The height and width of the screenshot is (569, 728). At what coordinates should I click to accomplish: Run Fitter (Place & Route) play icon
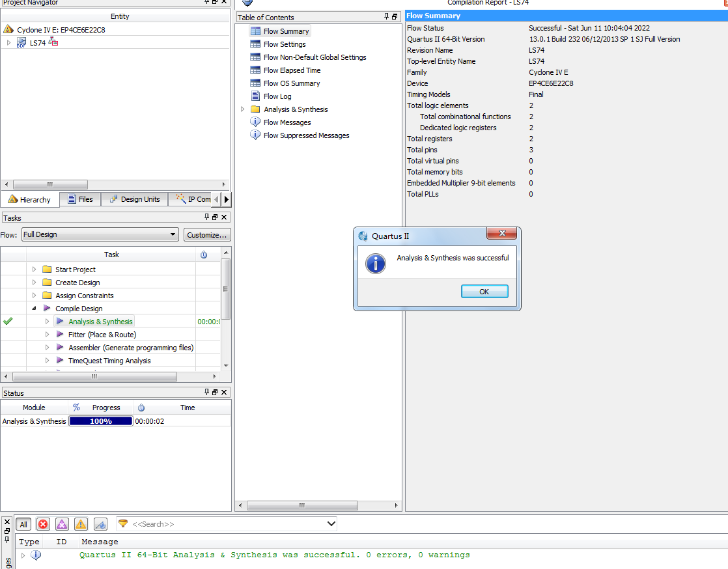click(x=60, y=334)
